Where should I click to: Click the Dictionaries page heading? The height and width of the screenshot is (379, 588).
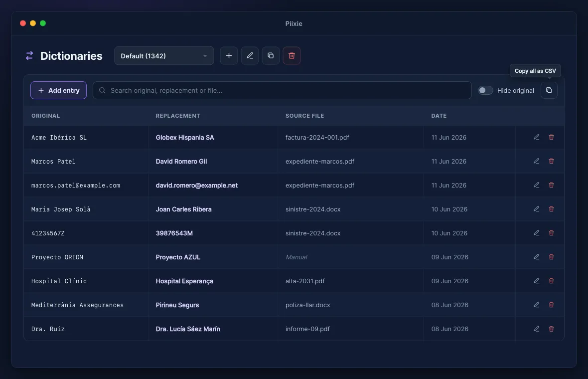tap(71, 55)
